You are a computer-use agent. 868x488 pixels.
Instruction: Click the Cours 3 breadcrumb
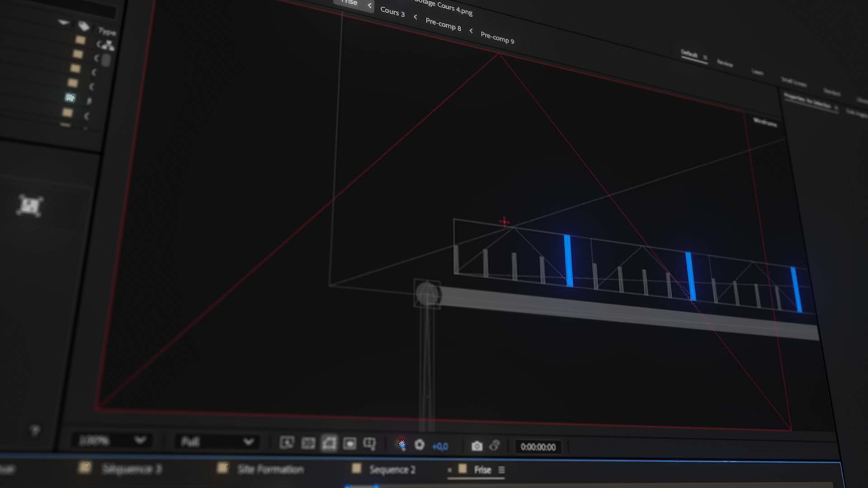[x=392, y=11]
